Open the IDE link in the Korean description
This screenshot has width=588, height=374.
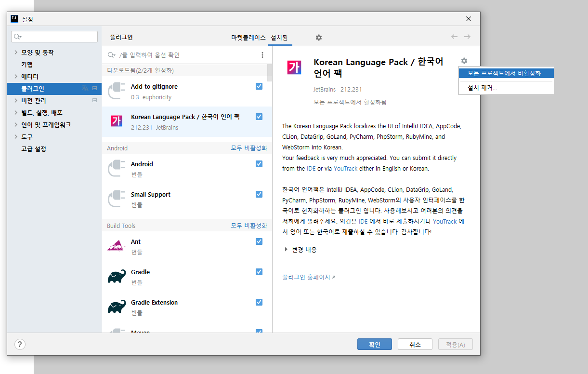[363, 221]
